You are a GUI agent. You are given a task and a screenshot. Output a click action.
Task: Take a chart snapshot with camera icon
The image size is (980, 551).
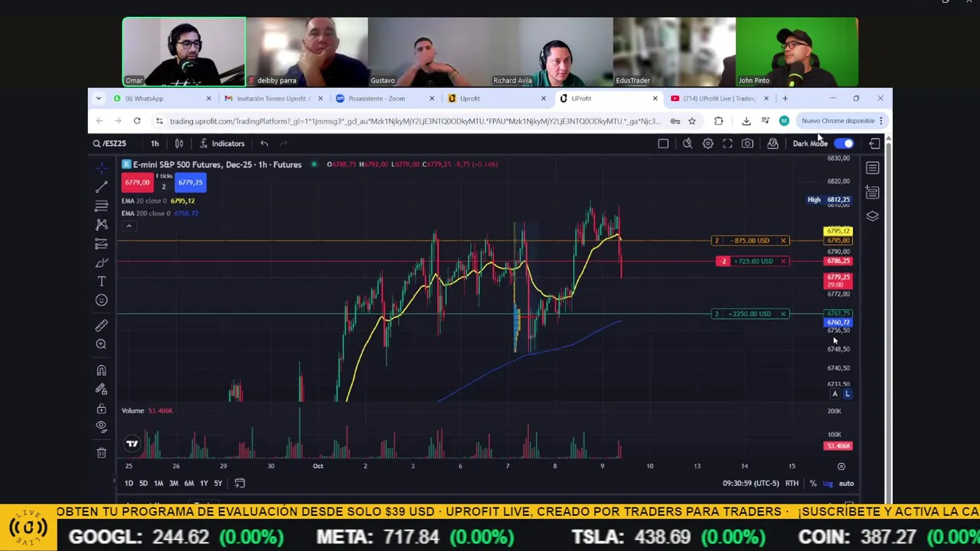pyautogui.click(x=747, y=143)
